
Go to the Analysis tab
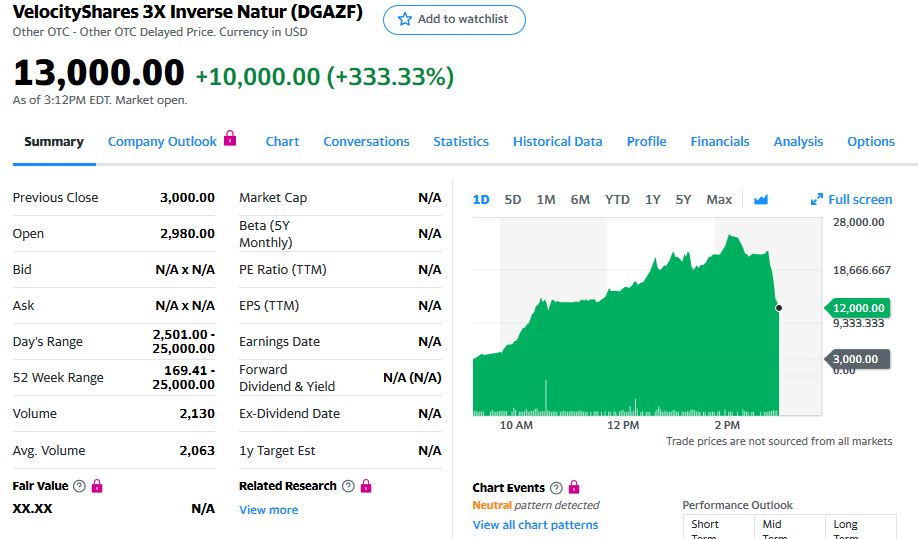[798, 142]
